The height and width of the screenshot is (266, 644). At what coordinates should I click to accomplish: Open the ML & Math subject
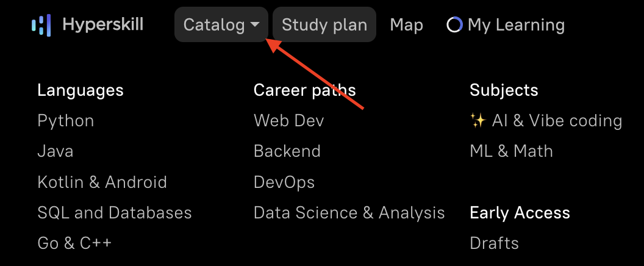(x=511, y=151)
